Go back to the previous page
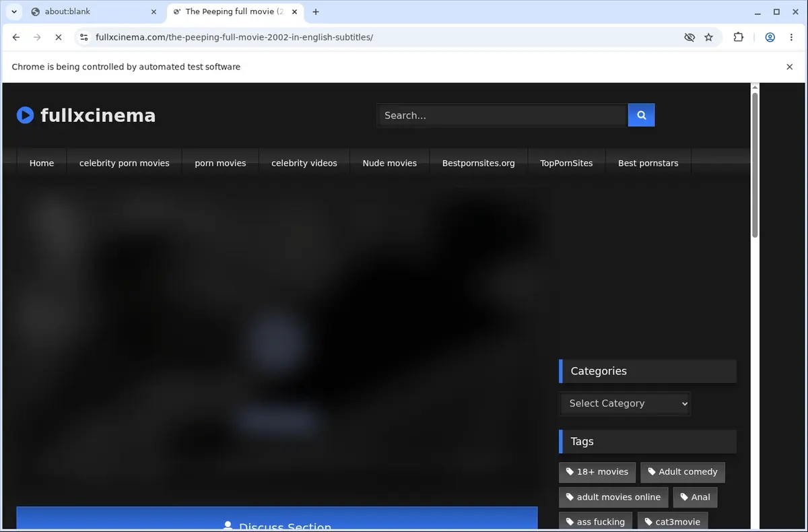Screen dimensions: 808x532 [16, 38]
